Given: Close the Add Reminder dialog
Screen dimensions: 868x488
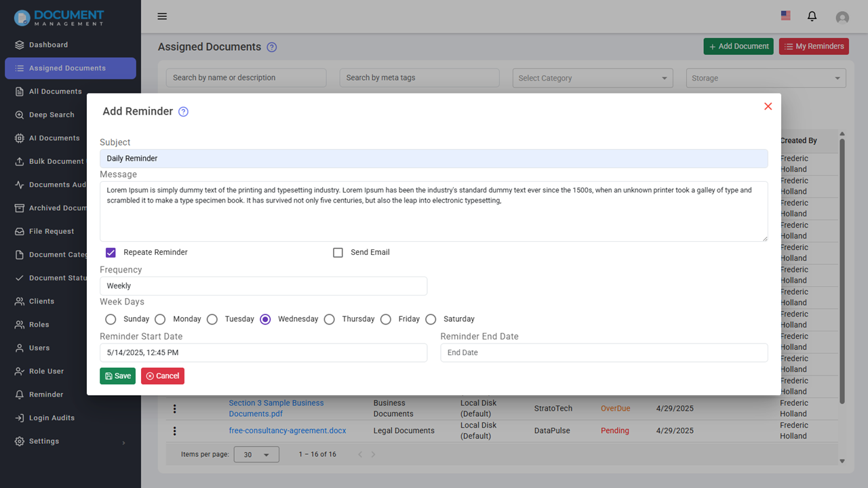Looking at the screenshot, I should point(768,106).
